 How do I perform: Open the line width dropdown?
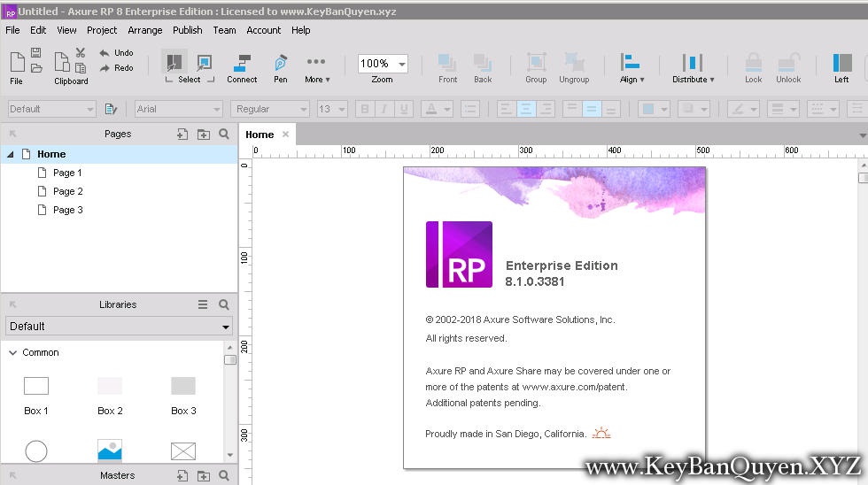[x=783, y=109]
